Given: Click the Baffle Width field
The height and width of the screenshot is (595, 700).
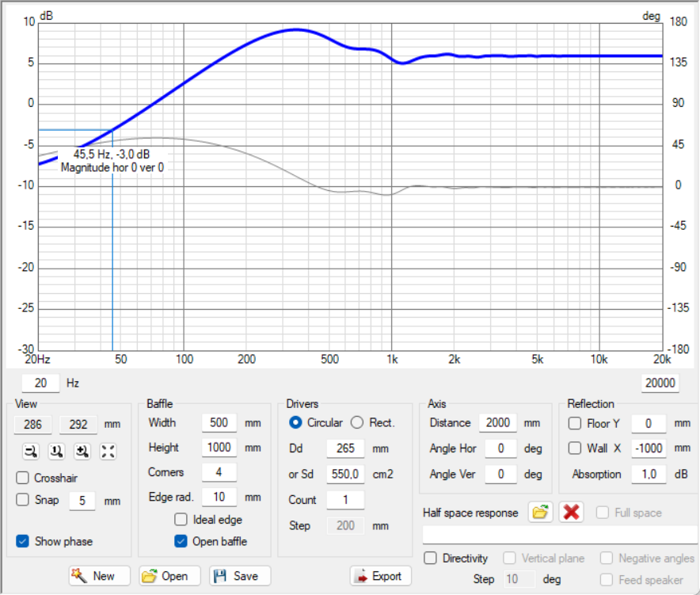Looking at the screenshot, I should [219, 422].
